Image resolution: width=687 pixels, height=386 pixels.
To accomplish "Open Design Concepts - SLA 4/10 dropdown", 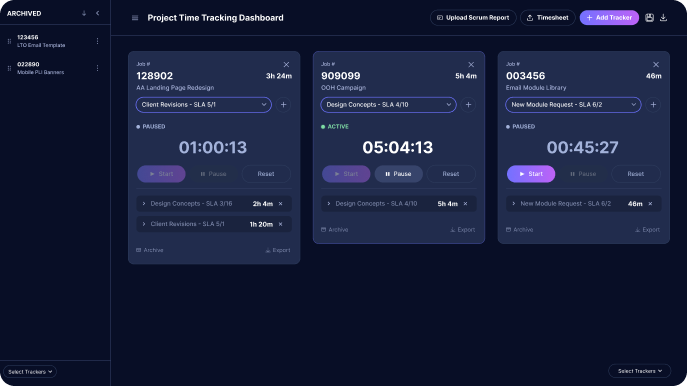I will pos(389,105).
